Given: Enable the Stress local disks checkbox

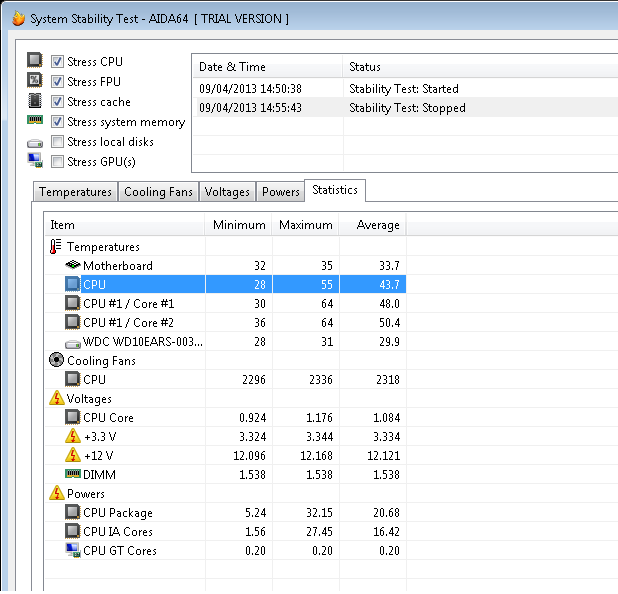Looking at the screenshot, I should click(x=58, y=142).
